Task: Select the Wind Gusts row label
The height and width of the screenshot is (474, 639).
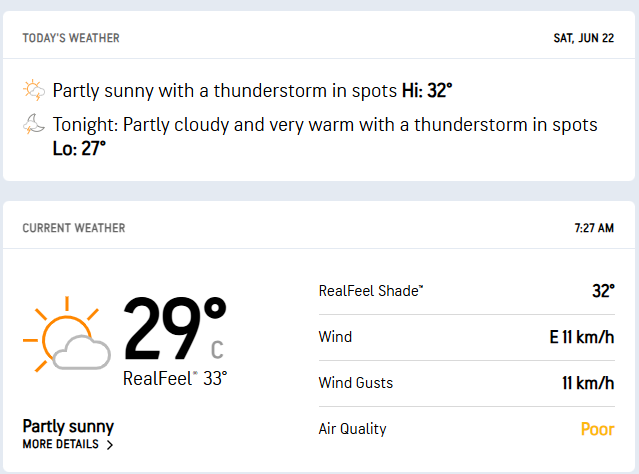Action: click(355, 383)
